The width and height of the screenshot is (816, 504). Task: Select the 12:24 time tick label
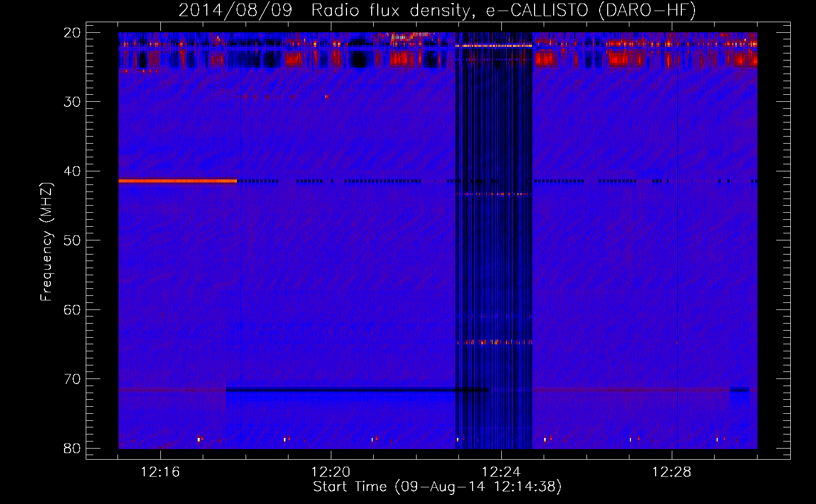[501, 472]
